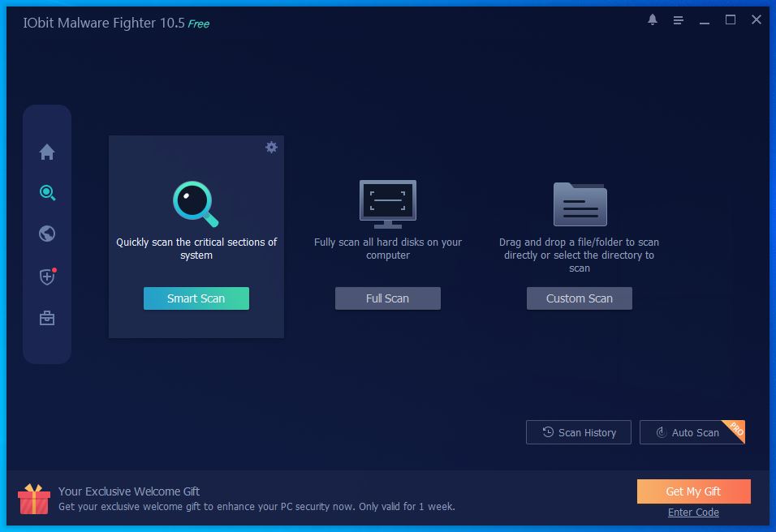The image size is (776, 532).
Task: Start a Smart Scan
Action: (196, 298)
